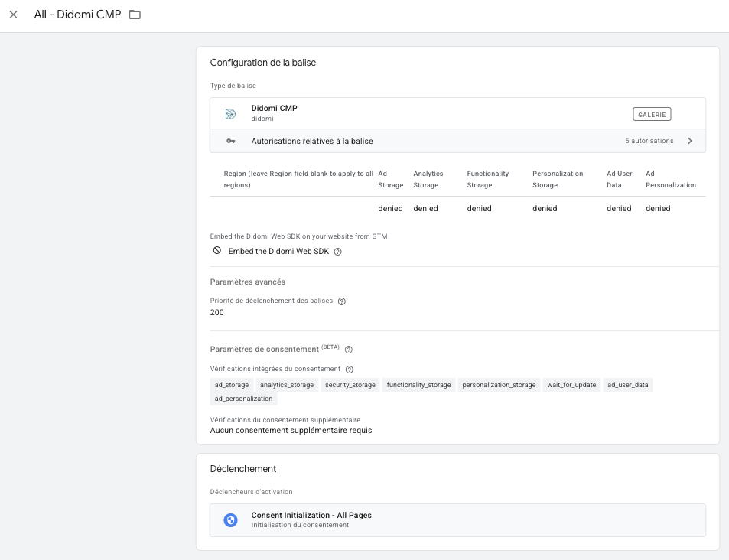Open the GALERIE badge button

[x=652, y=114]
